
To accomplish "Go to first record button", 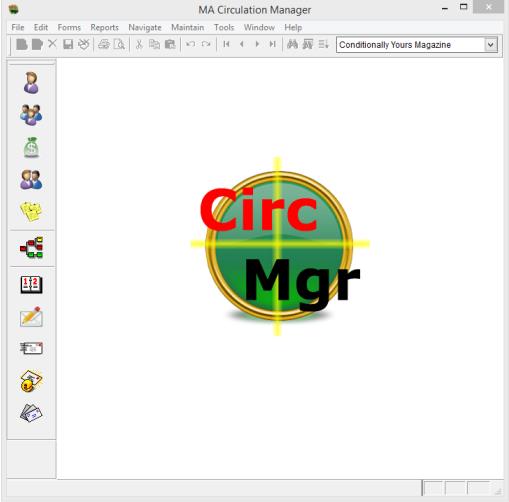I will pos(226,44).
